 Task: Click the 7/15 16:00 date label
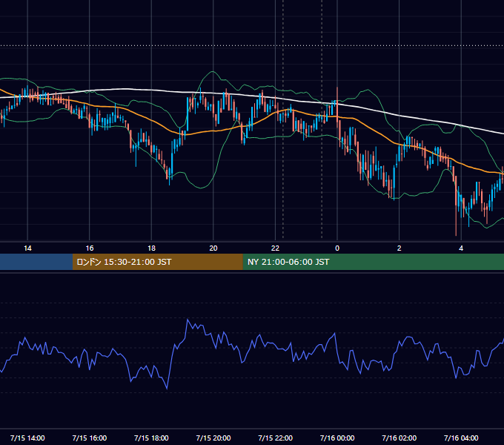(x=90, y=438)
